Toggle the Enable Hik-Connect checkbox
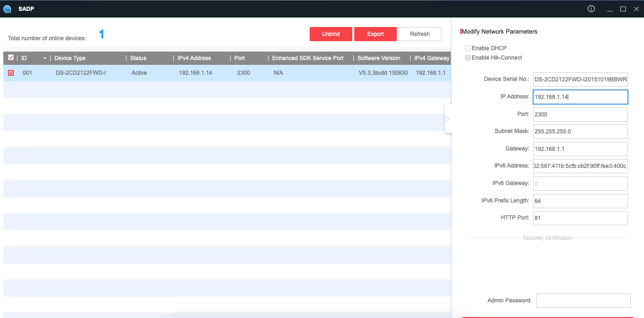 [x=468, y=58]
